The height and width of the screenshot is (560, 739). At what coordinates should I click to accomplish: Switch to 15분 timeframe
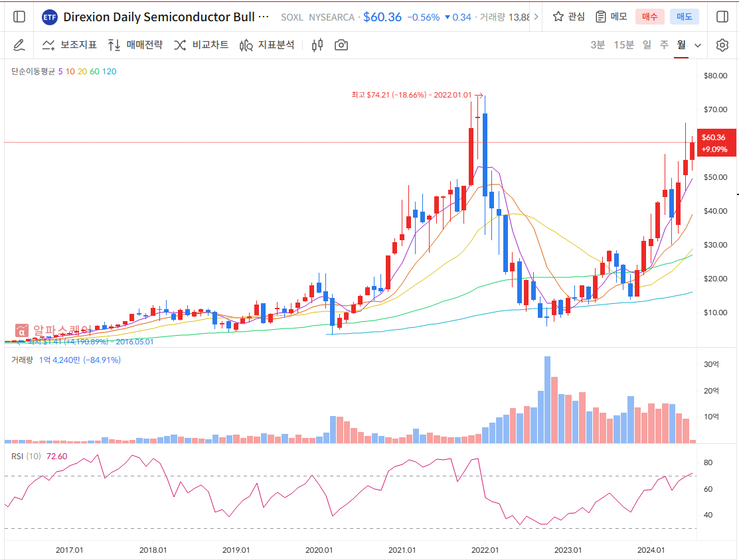(x=623, y=44)
